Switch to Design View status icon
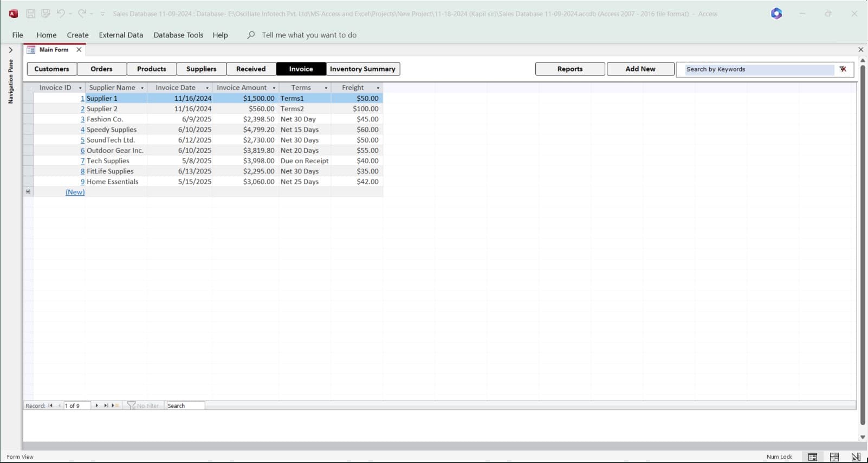This screenshot has height=463, width=868. pyautogui.click(x=856, y=457)
